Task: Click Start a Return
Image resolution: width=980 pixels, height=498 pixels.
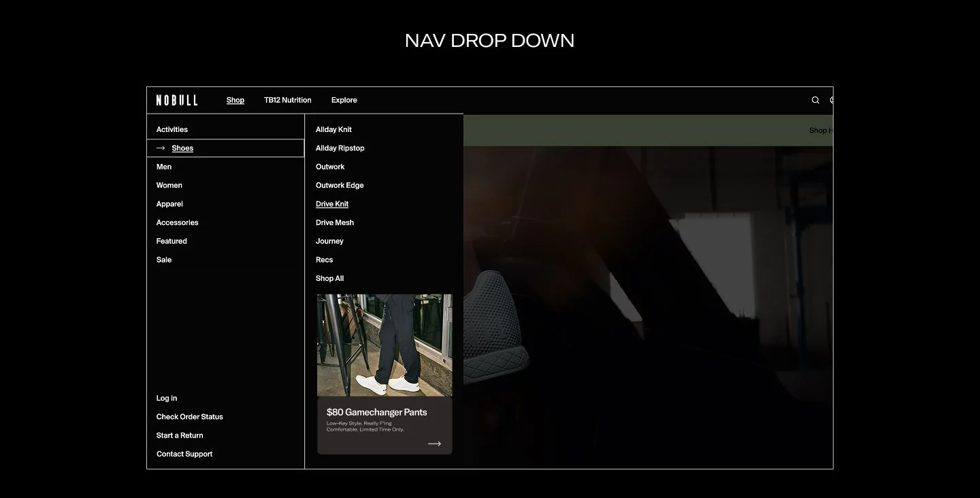Action: tap(180, 435)
